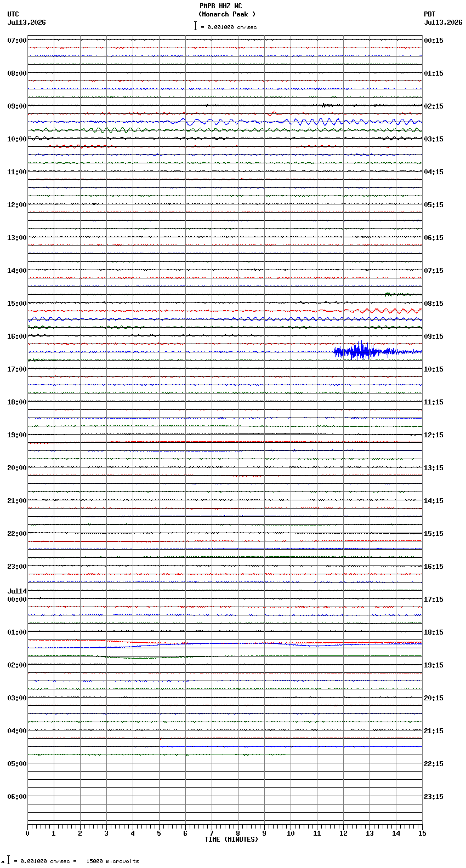Click the 15:15 PDT time label
Viewport: 466px width, 868px height.
point(434,534)
